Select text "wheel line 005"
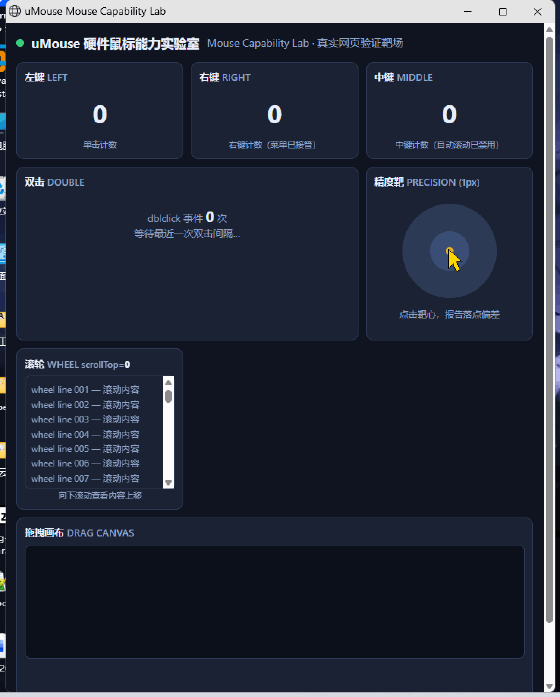Viewport: 560px width, 697px height. point(60,449)
